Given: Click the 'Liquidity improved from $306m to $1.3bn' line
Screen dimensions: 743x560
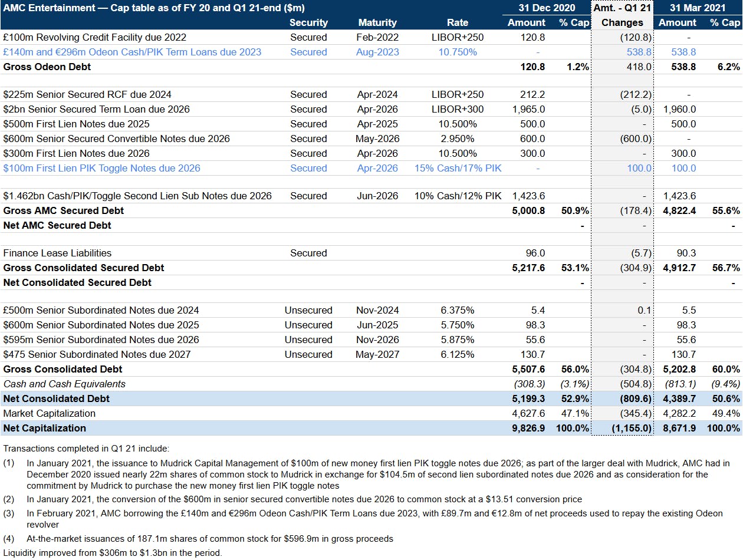Looking at the screenshot, I should point(112,553).
